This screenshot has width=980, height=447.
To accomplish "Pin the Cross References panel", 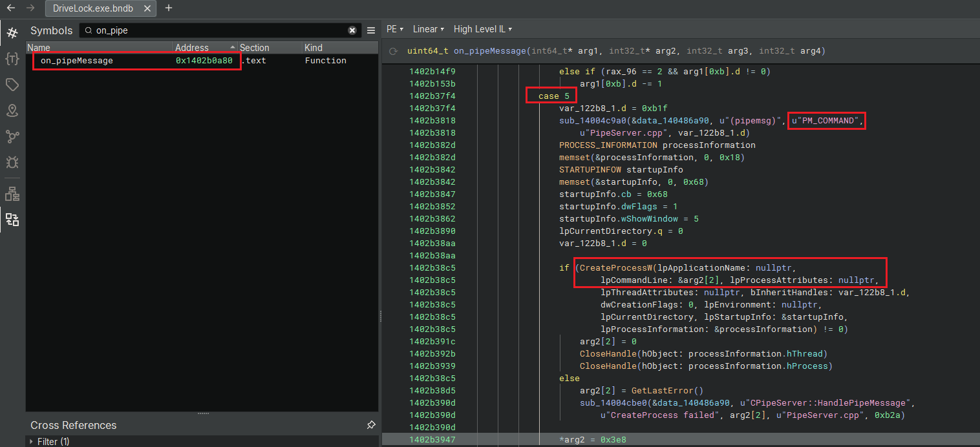I will click(370, 425).
